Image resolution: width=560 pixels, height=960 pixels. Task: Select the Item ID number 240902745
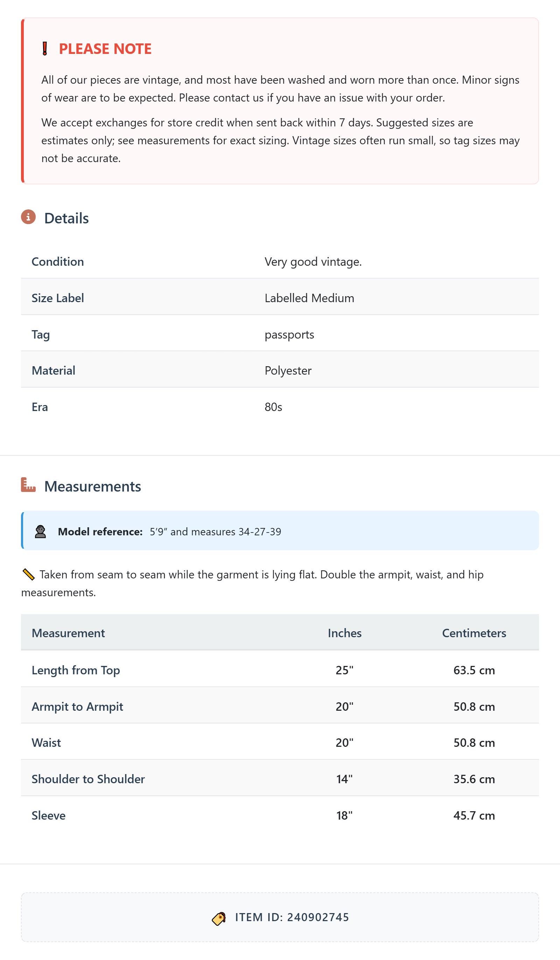[x=318, y=917]
